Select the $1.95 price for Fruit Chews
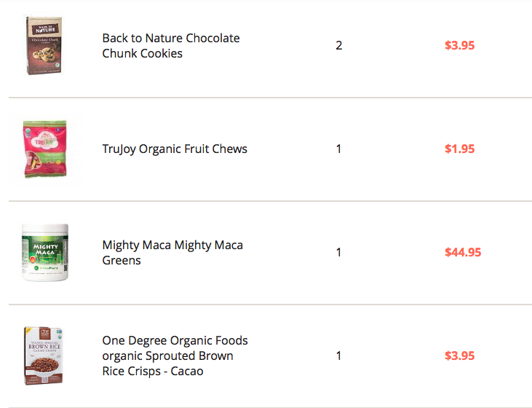This screenshot has width=532, height=408. pyautogui.click(x=460, y=149)
